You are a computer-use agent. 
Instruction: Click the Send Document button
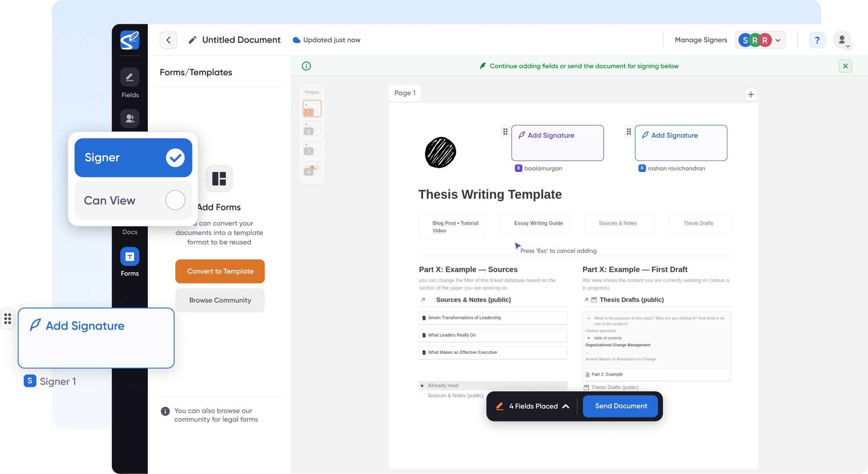coord(620,406)
